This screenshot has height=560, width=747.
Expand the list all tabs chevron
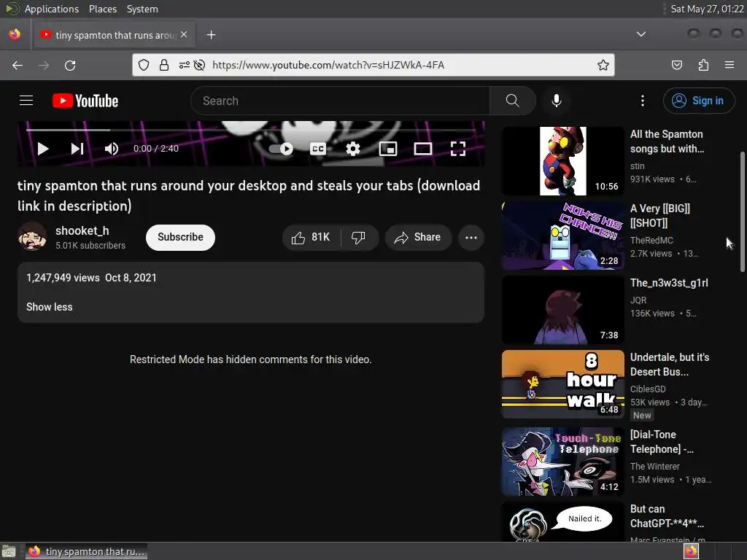(641, 34)
